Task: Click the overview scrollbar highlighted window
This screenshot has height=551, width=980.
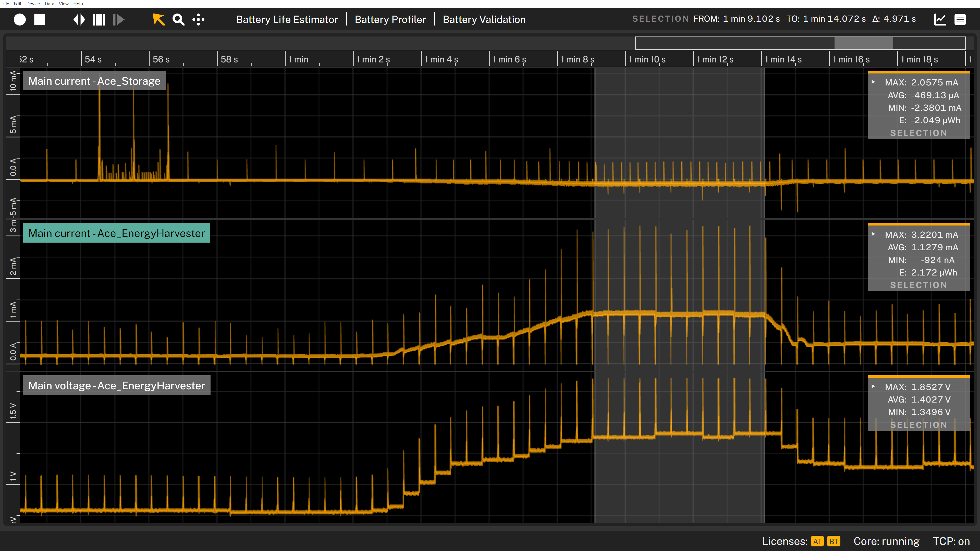Action: click(x=864, y=43)
